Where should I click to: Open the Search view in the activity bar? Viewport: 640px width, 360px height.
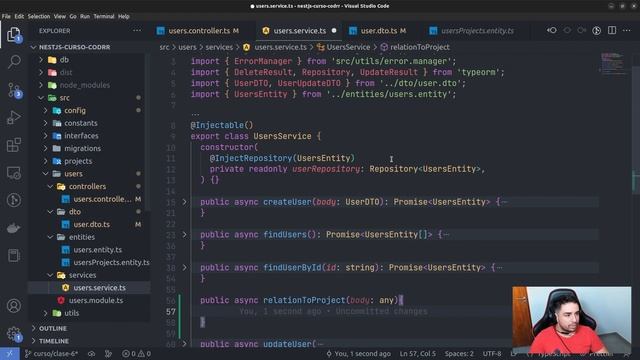click(14, 62)
